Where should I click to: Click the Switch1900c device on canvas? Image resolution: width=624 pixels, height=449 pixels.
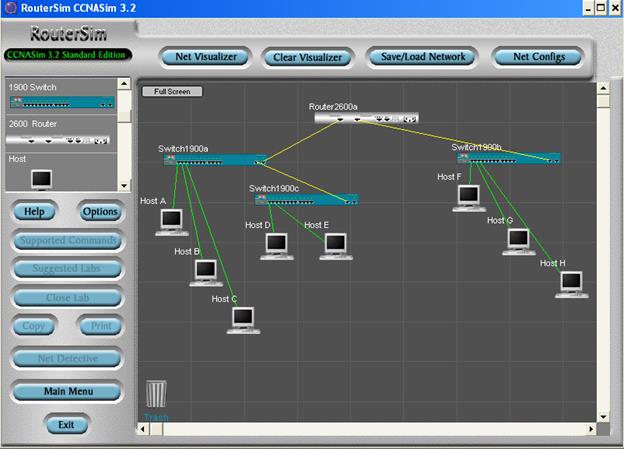(x=306, y=200)
